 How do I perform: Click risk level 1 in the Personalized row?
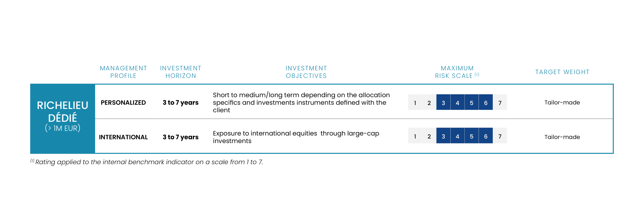(x=415, y=103)
